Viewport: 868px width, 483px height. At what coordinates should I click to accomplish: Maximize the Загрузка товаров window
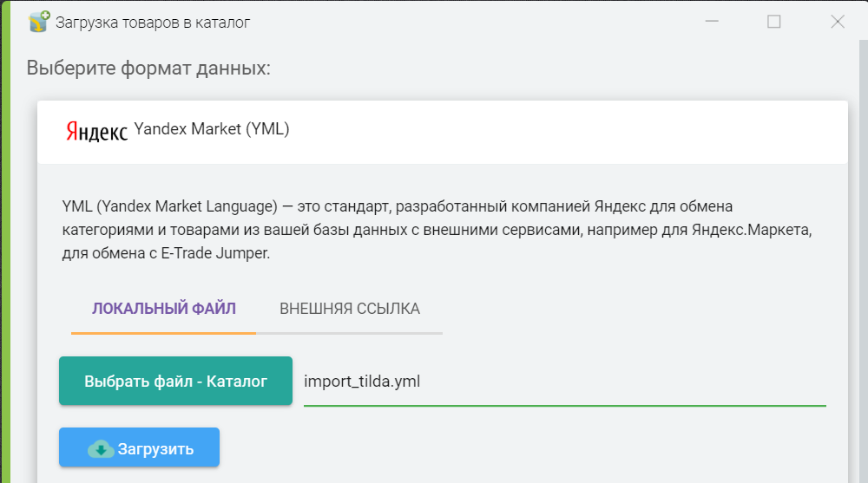(x=773, y=23)
